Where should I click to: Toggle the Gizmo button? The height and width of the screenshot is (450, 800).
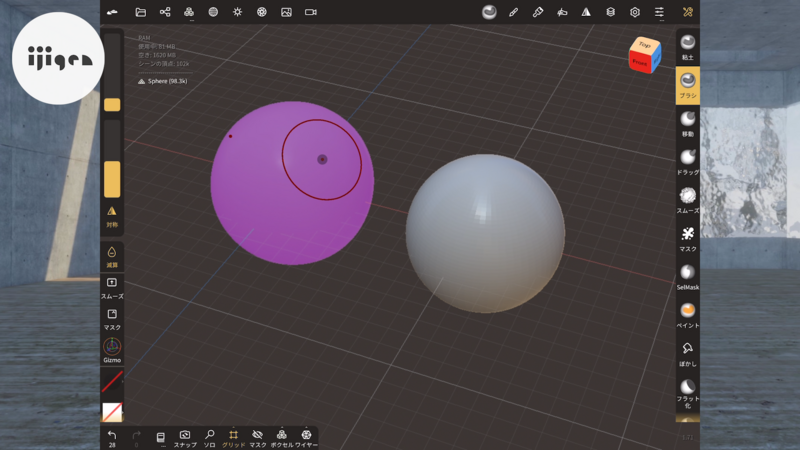pyautogui.click(x=112, y=350)
